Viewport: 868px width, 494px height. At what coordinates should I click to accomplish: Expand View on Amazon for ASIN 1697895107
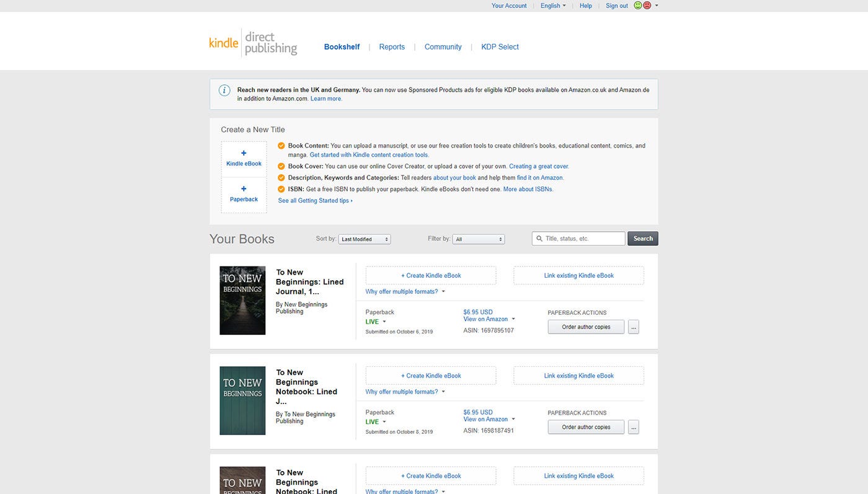tap(489, 319)
